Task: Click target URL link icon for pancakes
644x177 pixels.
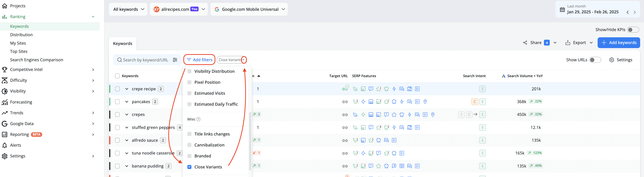Action: (345, 102)
